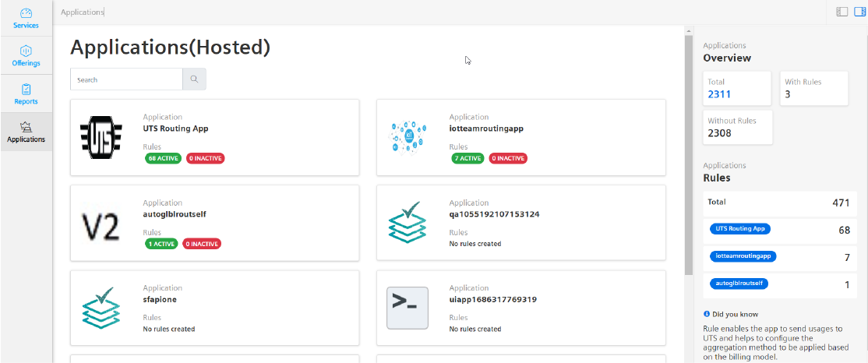Open the qa1055192107153124 card title
Screen dimensions: 868x363
494,214
